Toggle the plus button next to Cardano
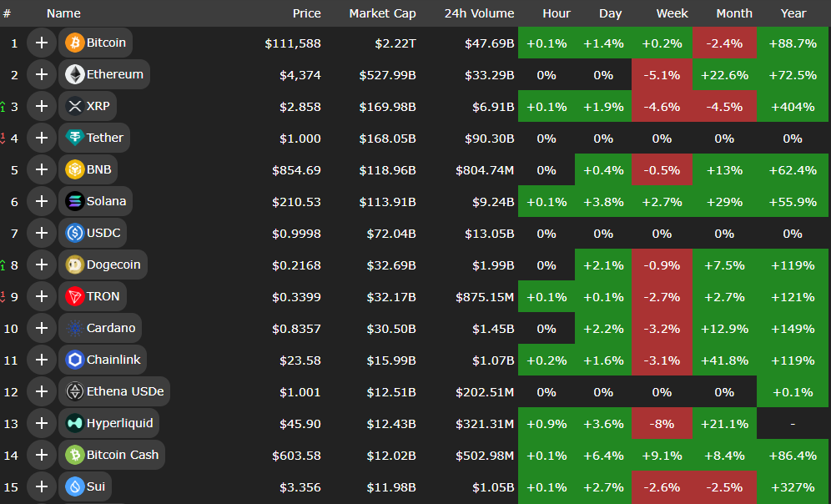The image size is (831, 504). tap(41, 328)
